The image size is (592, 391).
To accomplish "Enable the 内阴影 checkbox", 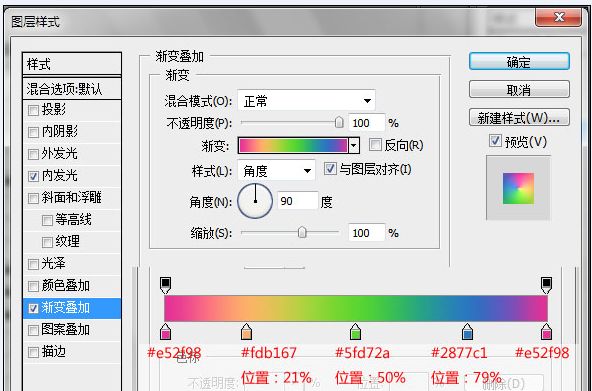I will pos(33,132).
